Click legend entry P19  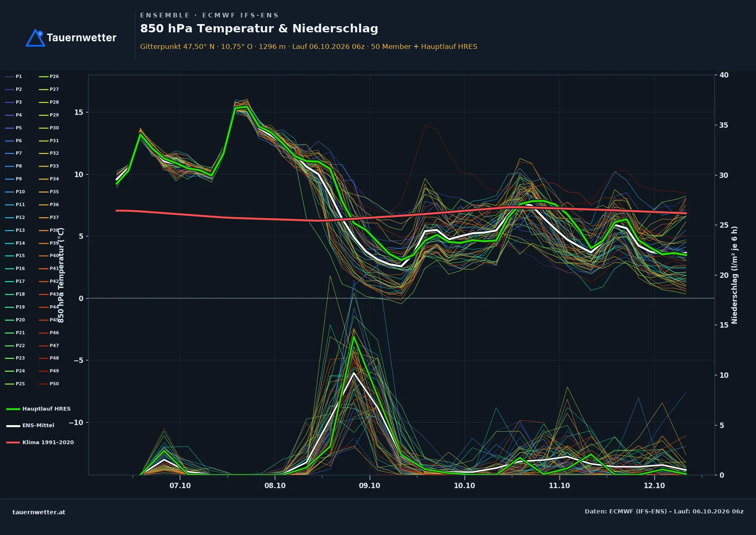(x=15, y=307)
